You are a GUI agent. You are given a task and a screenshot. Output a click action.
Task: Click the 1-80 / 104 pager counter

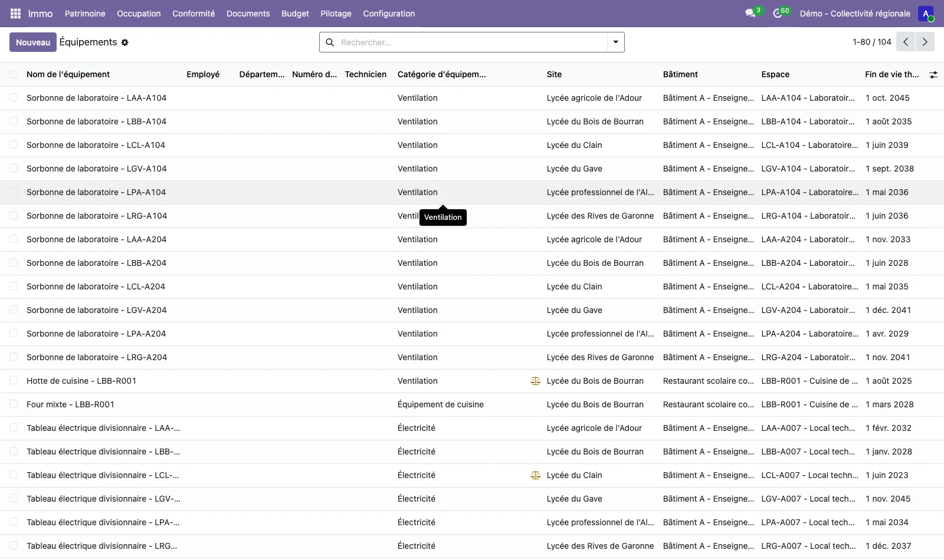pyautogui.click(x=871, y=42)
